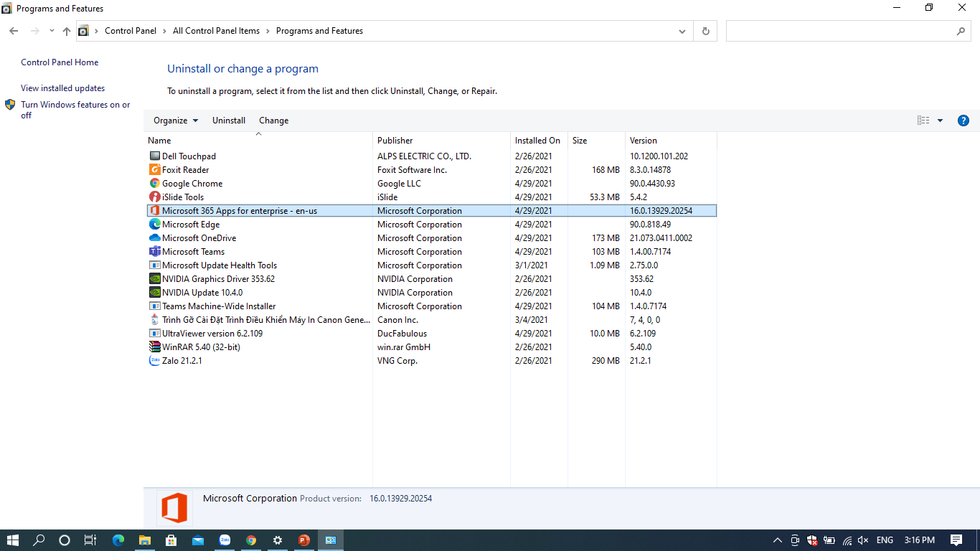Open Microsoft Edge from the taskbar
The image size is (980, 551).
(118, 540)
